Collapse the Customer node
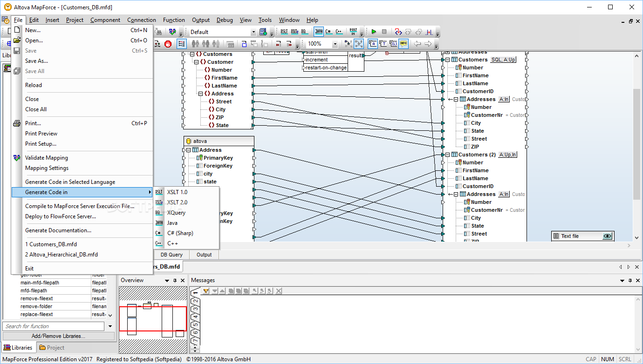643x364 pixels. (x=196, y=62)
